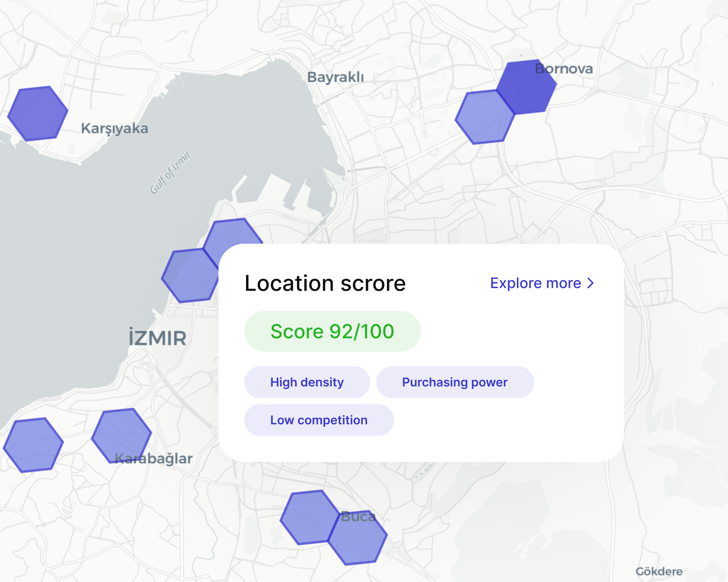Select the Bayraklı district label
Screen dimensions: 728x582
[x=336, y=77]
